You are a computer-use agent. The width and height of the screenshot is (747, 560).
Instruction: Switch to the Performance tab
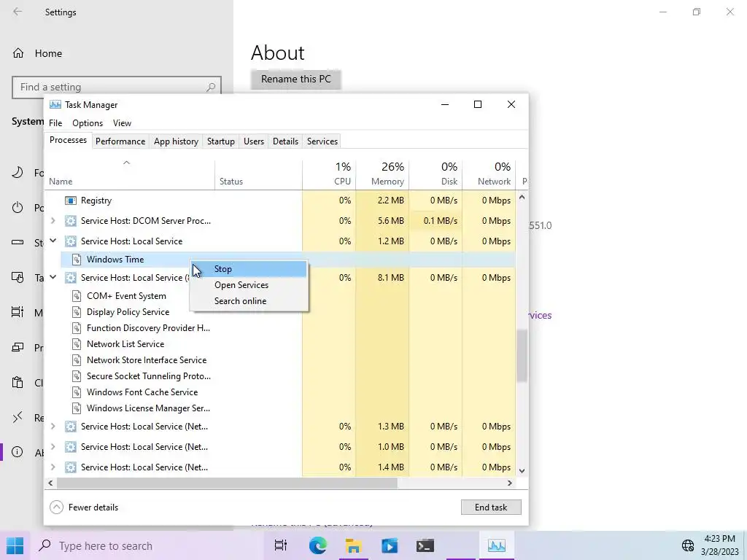point(120,141)
